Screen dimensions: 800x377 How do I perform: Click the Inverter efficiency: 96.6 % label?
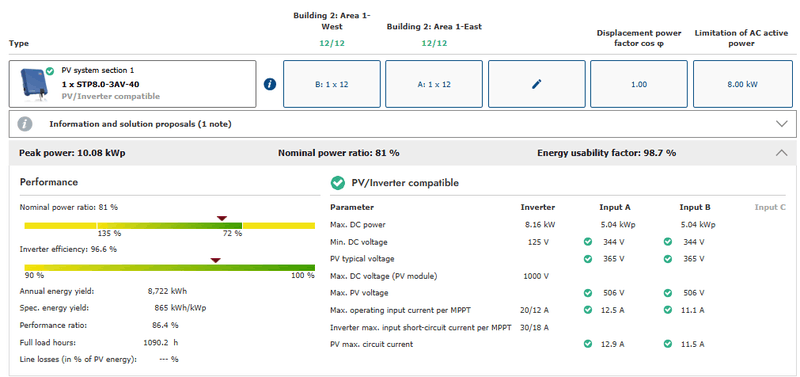(x=68, y=249)
